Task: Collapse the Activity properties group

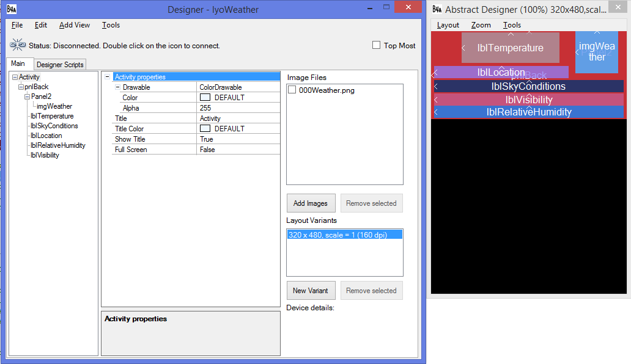Action: (x=108, y=76)
